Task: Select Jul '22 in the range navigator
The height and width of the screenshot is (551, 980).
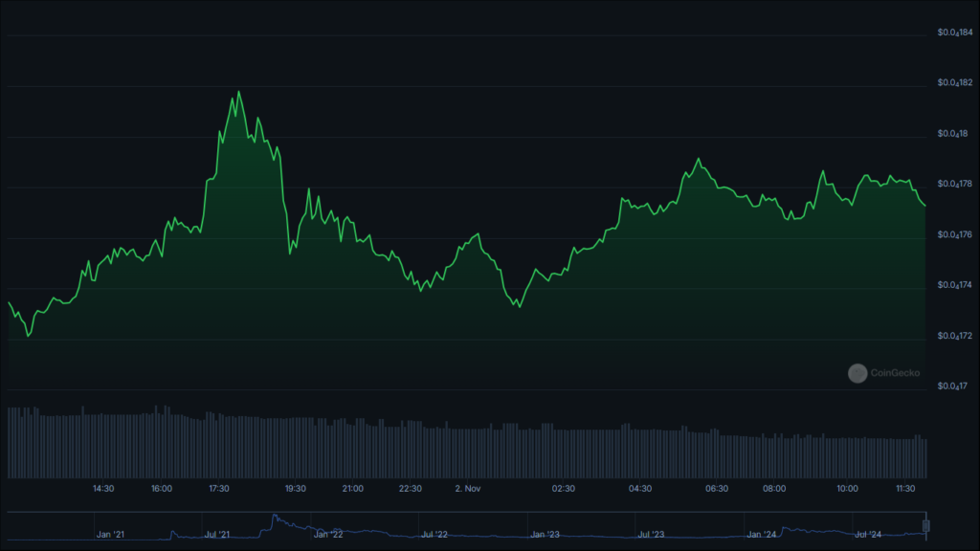Action: tap(435, 534)
